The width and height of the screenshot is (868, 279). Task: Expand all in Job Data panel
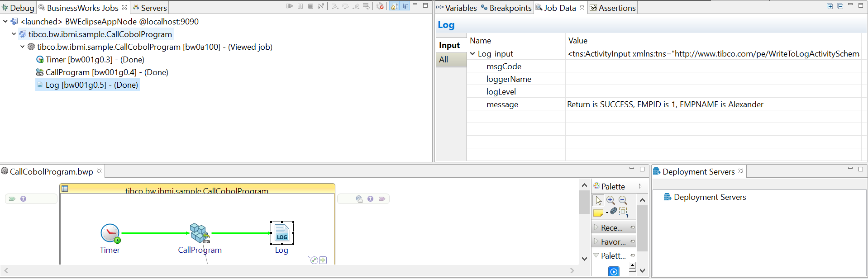tap(830, 6)
